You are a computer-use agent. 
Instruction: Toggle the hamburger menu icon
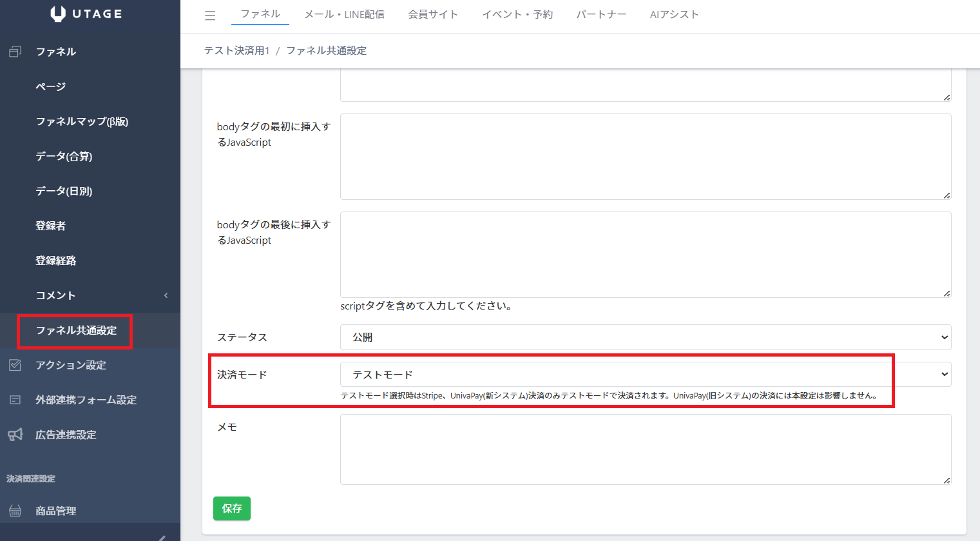tap(210, 15)
